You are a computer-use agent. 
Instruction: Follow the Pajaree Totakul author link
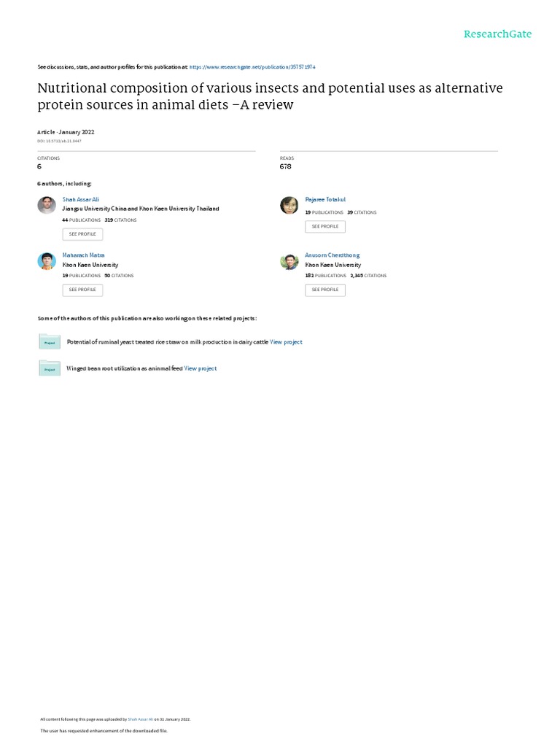(x=325, y=199)
